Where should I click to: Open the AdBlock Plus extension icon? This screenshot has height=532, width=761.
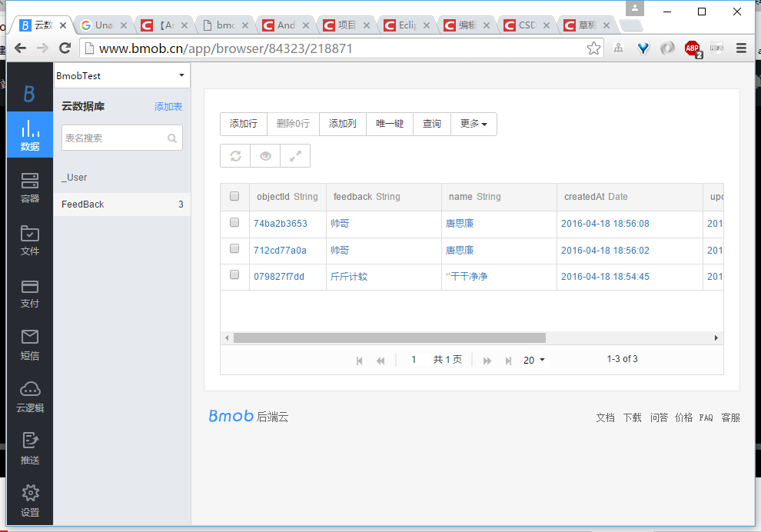click(x=693, y=48)
